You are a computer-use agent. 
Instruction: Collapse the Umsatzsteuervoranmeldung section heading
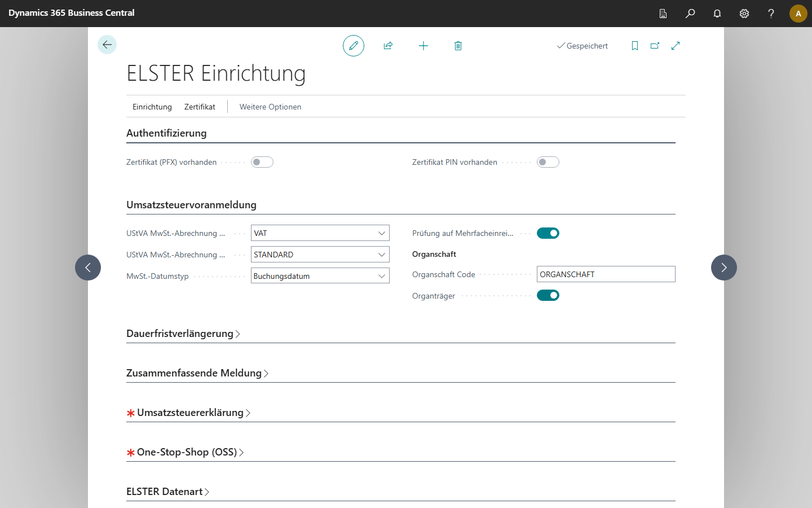click(191, 205)
